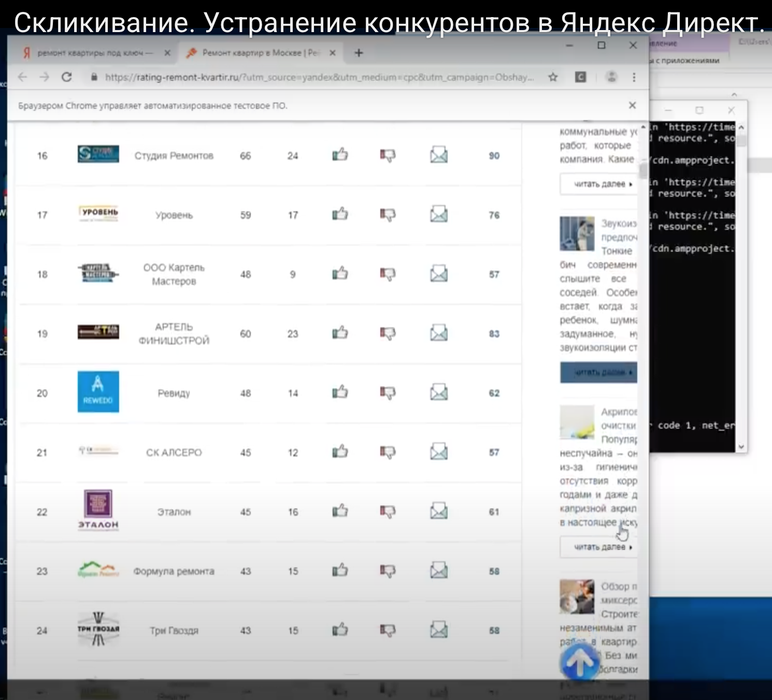Close Ремонт квартир в Москве tab
772x700 pixels.
tap(333, 53)
